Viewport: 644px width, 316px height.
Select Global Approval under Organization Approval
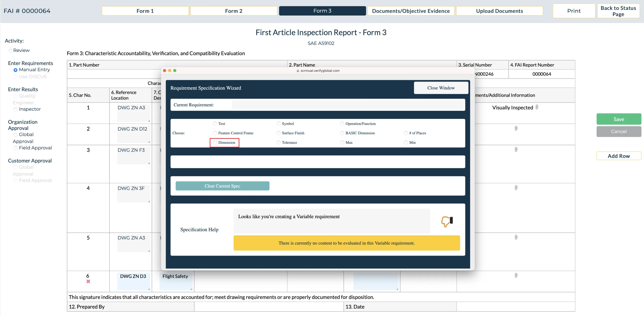(16, 135)
